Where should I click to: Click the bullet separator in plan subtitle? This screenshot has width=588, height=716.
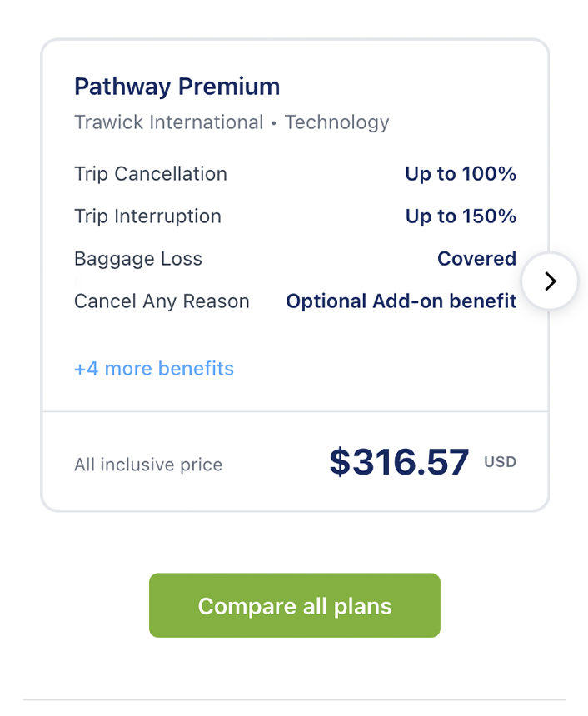274,123
